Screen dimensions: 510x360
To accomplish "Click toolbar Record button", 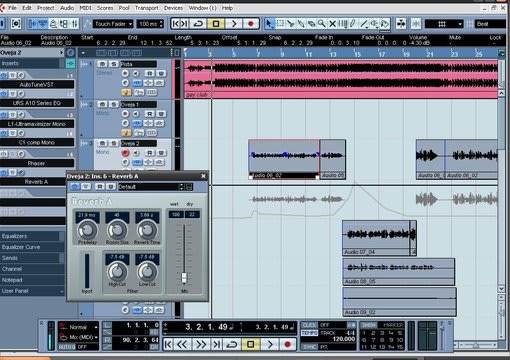I will 251,24.
